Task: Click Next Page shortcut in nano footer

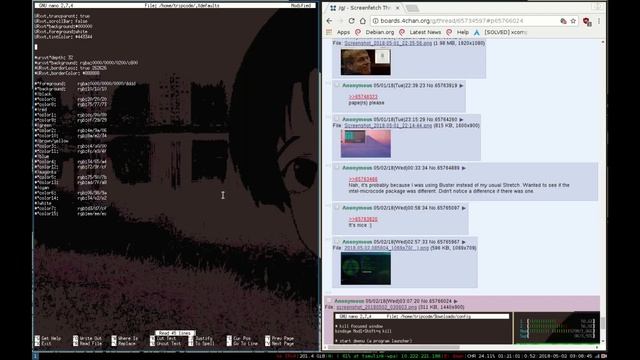Action: tap(279, 344)
